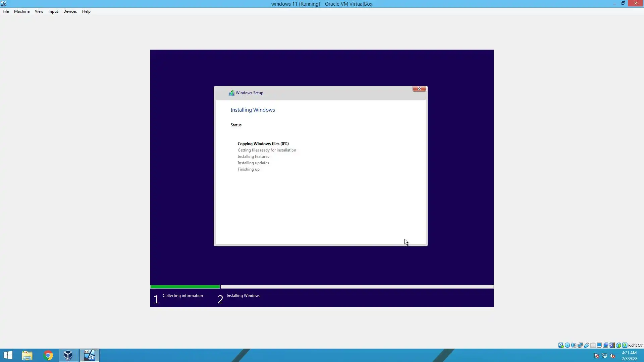Open the Machine menu
This screenshot has height=362, width=644.
[x=22, y=11]
